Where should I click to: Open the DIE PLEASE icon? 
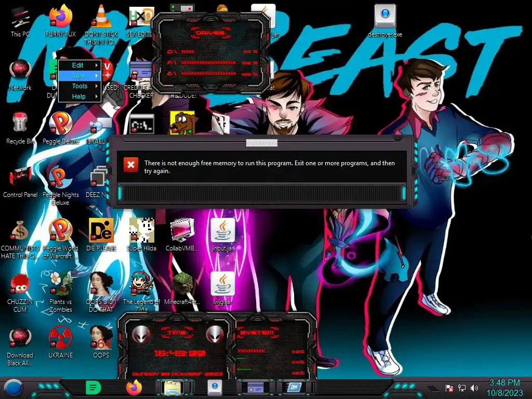pyautogui.click(x=101, y=235)
